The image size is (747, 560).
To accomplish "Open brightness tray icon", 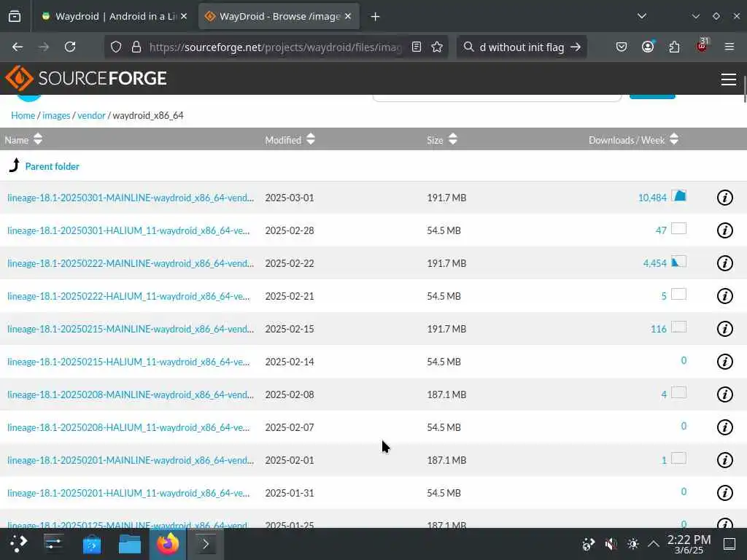I will 632,544.
